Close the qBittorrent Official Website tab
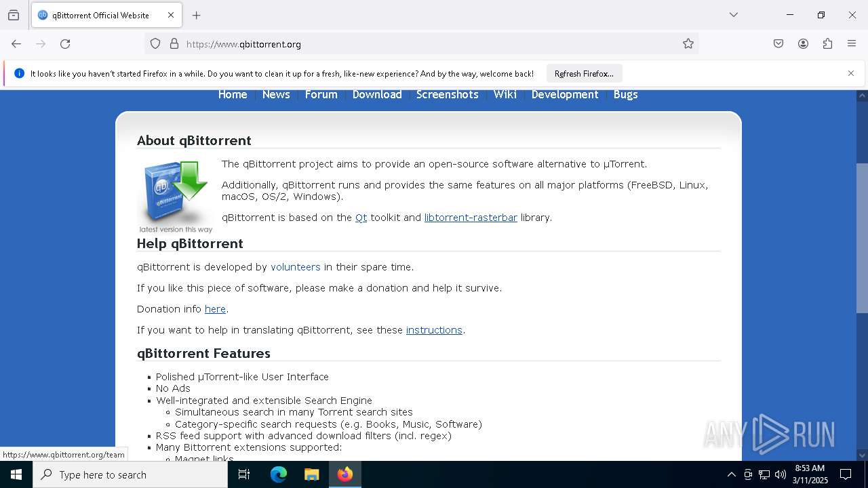 pos(171,15)
